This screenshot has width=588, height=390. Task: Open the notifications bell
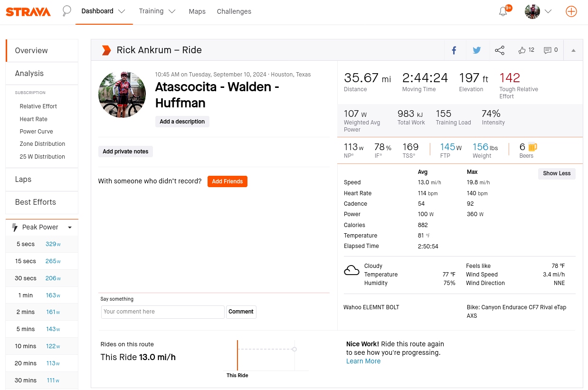click(503, 12)
